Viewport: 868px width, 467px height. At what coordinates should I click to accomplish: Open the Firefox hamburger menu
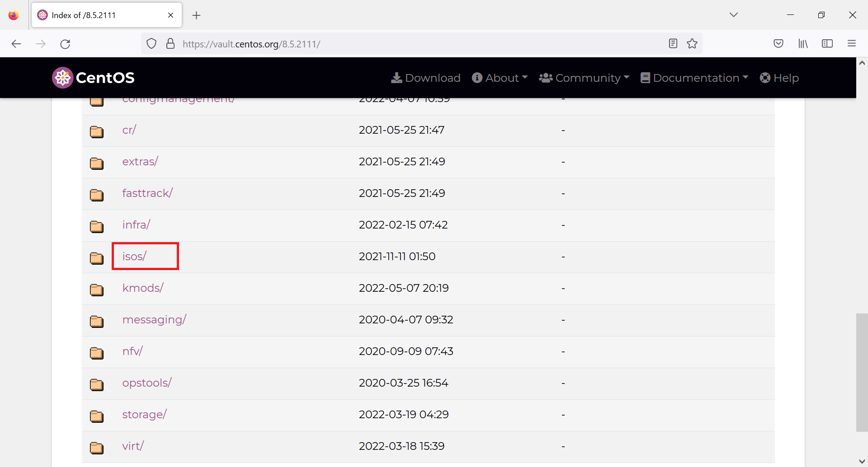[x=852, y=43]
